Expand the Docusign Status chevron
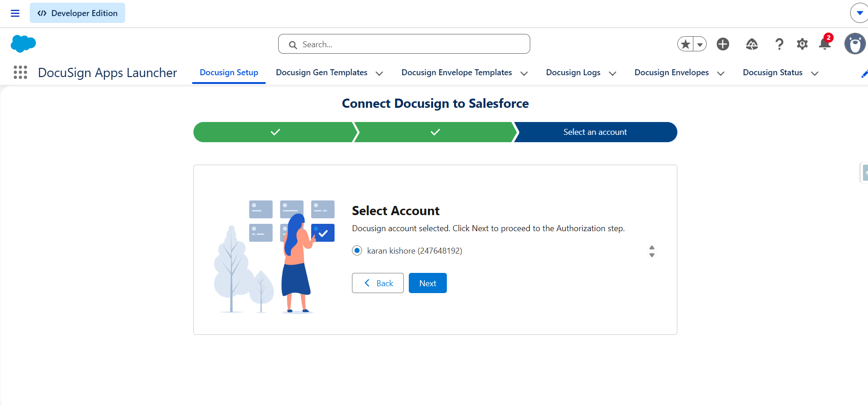The width and height of the screenshot is (868, 405). tap(815, 73)
